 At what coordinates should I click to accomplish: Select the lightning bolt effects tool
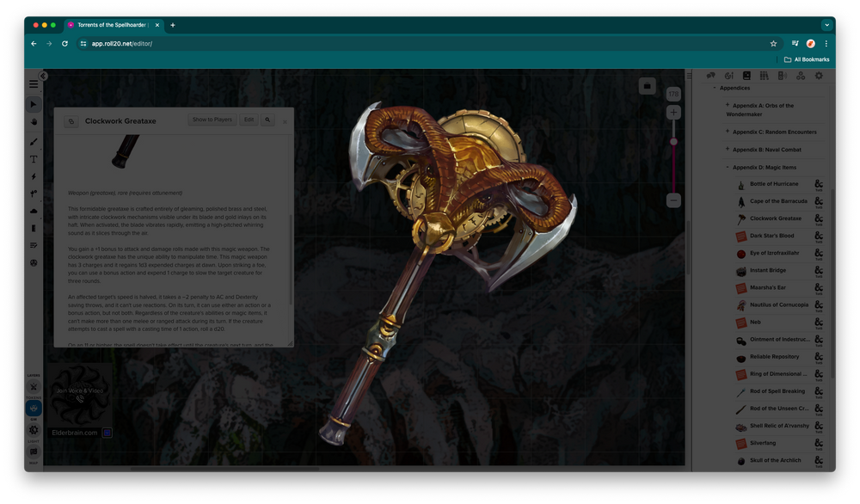pos(34,176)
